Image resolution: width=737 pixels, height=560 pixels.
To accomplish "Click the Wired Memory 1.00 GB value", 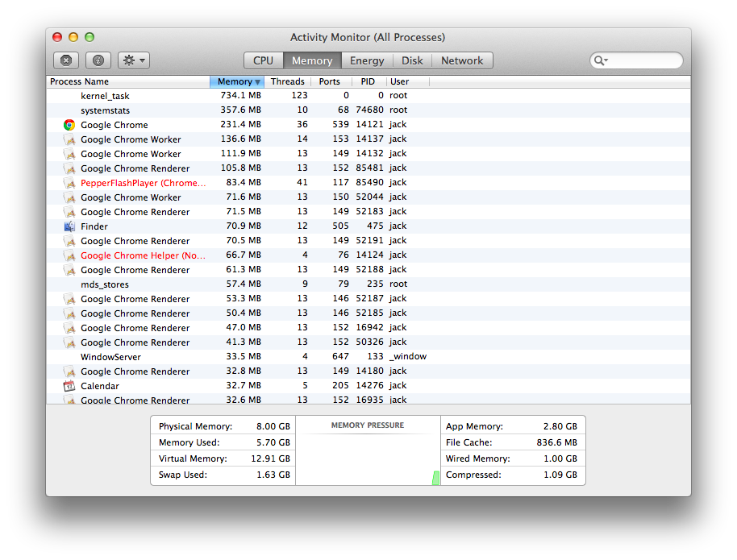I will pos(560,458).
